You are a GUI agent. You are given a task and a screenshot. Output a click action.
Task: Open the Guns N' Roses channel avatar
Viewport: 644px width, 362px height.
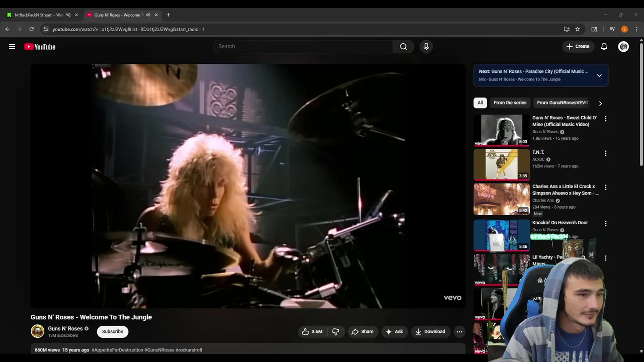coord(37,331)
